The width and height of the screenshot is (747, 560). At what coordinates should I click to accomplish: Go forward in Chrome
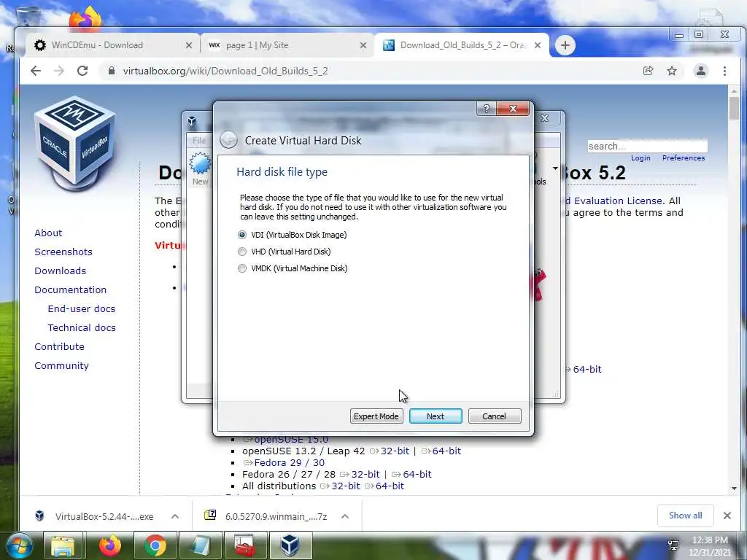tap(58, 71)
